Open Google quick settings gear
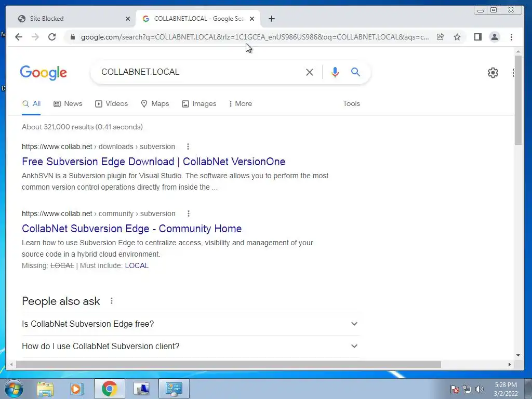532x399 pixels. (493, 73)
